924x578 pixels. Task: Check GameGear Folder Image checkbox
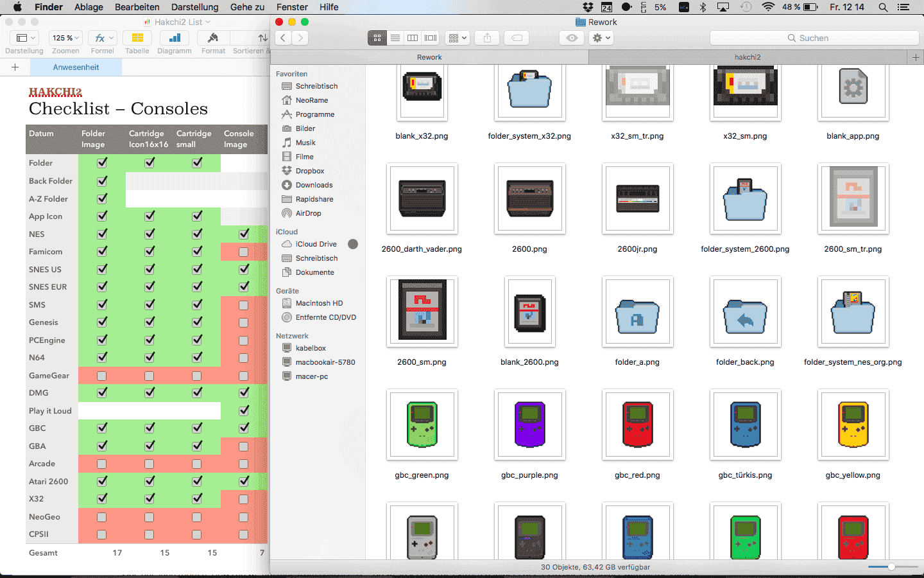click(x=101, y=376)
